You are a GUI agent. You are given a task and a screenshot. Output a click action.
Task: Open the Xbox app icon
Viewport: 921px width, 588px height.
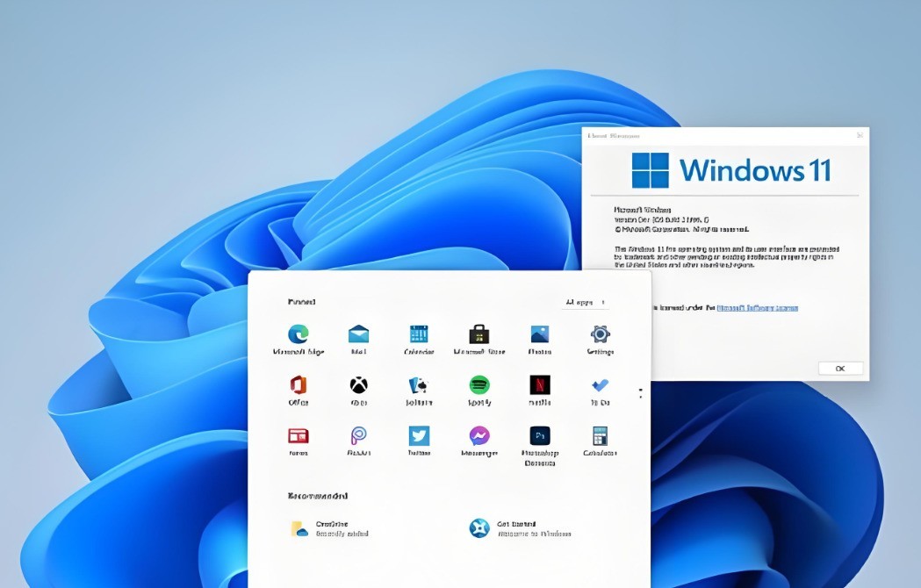(x=359, y=385)
